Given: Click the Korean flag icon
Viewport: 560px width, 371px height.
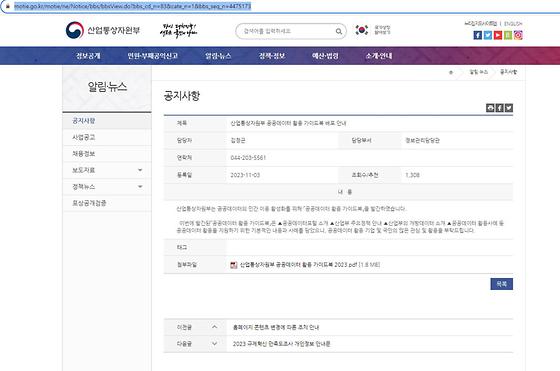Looking at the screenshot, I should click(361, 30).
